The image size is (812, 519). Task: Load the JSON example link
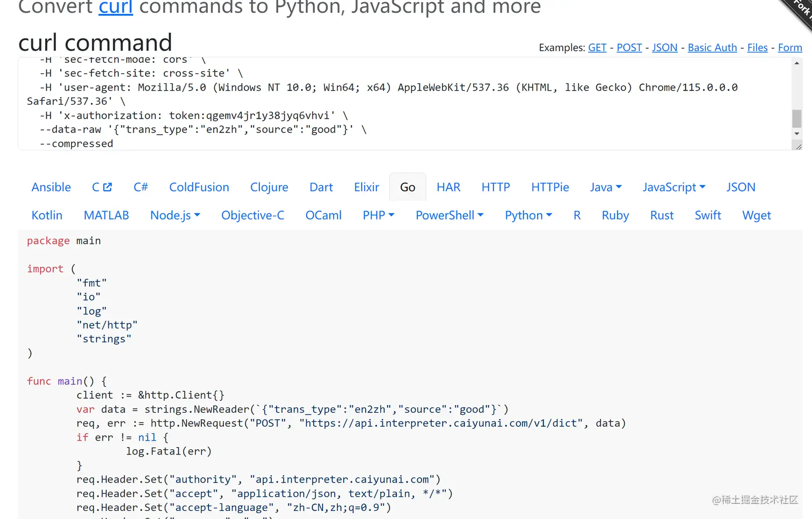[x=664, y=48]
